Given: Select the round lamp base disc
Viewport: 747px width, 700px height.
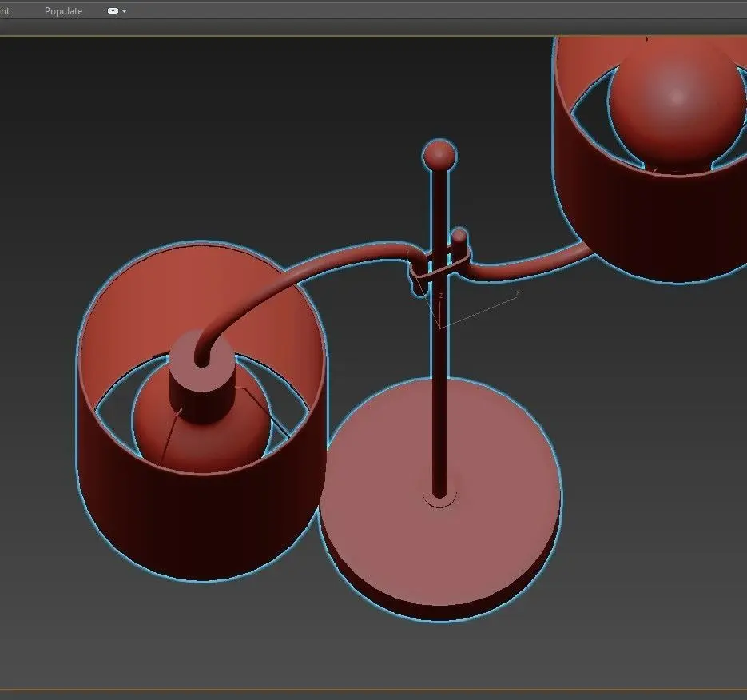Looking at the screenshot, I should (x=441, y=539).
